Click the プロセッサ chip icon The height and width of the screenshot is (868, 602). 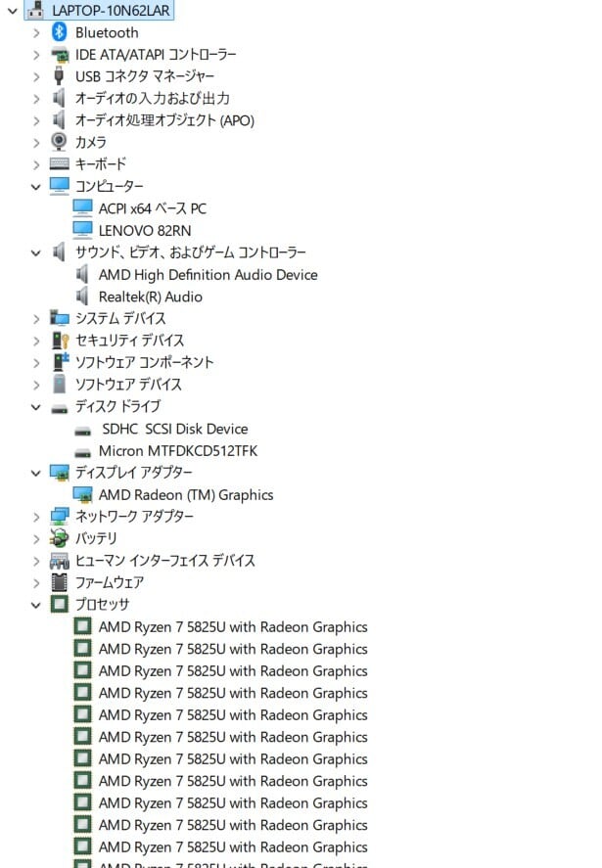coord(60,604)
